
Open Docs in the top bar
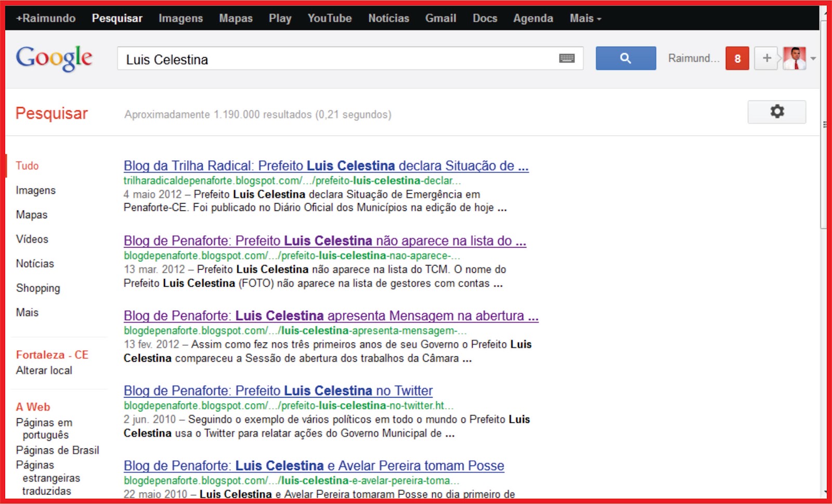(485, 18)
